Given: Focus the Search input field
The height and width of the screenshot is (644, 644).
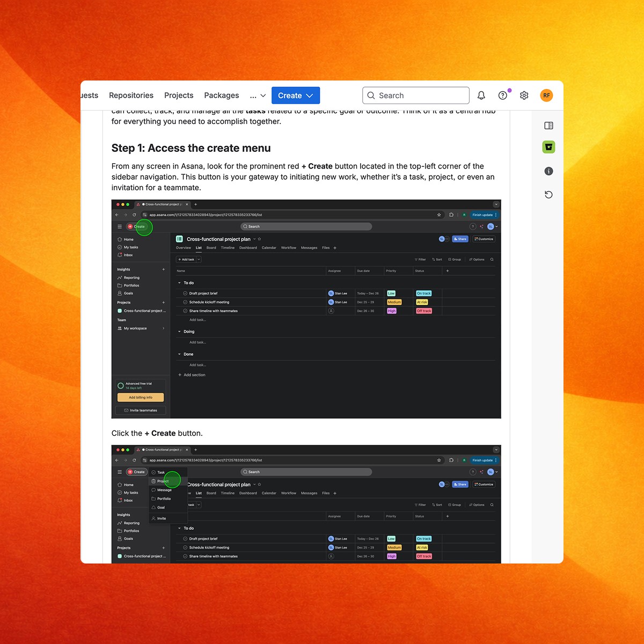Looking at the screenshot, I should 416,96.
